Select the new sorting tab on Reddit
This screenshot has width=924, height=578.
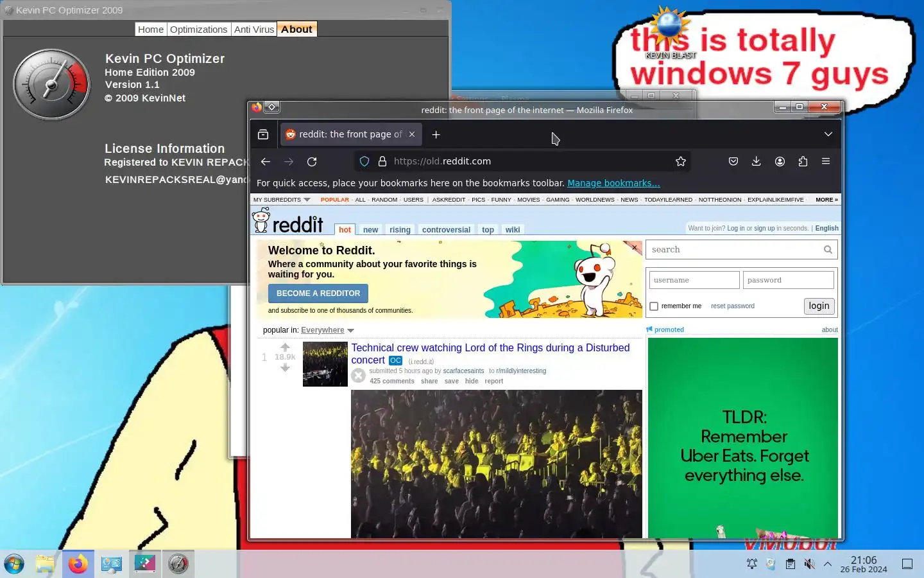point(370,230)
